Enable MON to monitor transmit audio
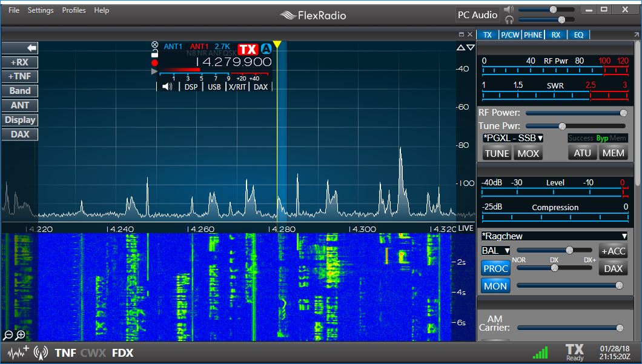642x364 pixels. (495, 285)
